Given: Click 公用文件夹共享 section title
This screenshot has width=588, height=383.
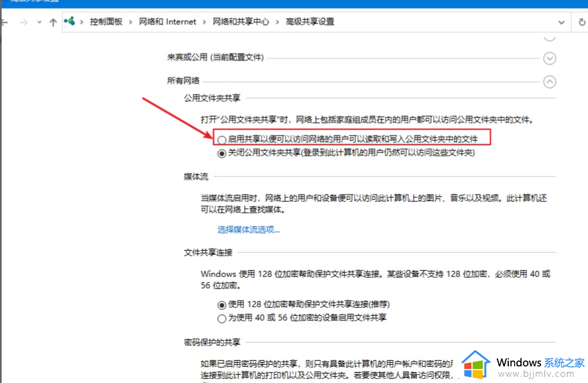Looking at the screenshot, I should pyautogui.click(x=212, y=99).
